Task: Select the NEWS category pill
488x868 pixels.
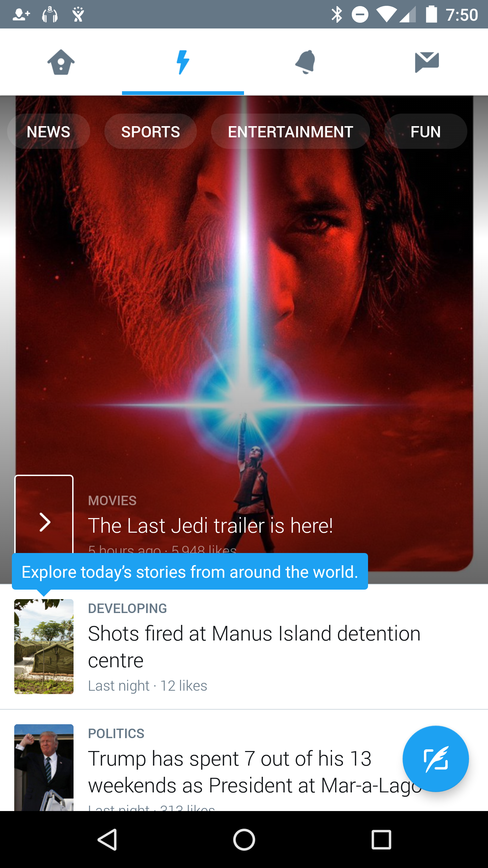Action: (x=48, y=132)
